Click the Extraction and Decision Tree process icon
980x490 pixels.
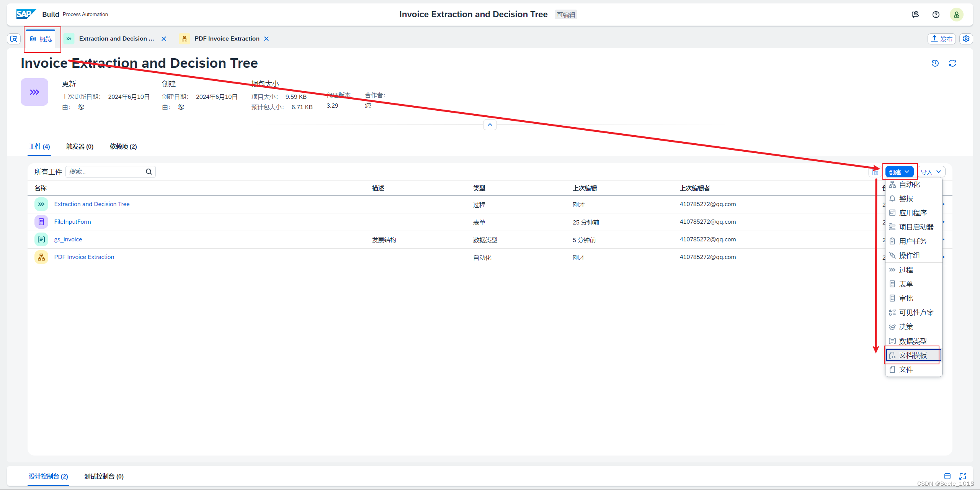(41, 204)
